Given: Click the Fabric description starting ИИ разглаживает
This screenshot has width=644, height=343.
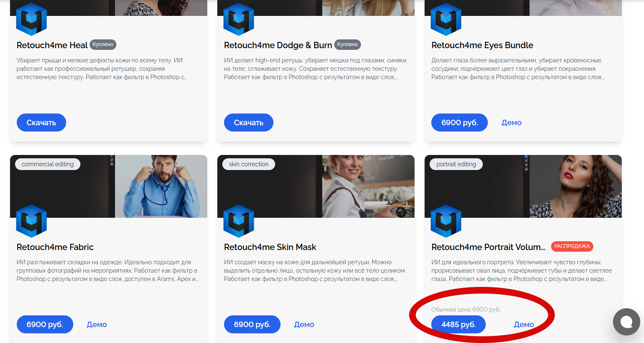Looking at the screenshot, I should 108,271.
